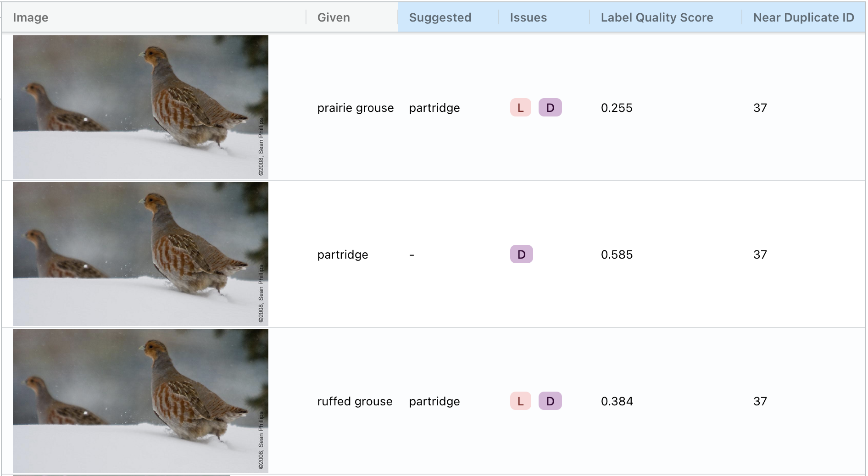This screenshot has width=868, height=476.
Task: Click the Issues column header
Action: (528, 17)
